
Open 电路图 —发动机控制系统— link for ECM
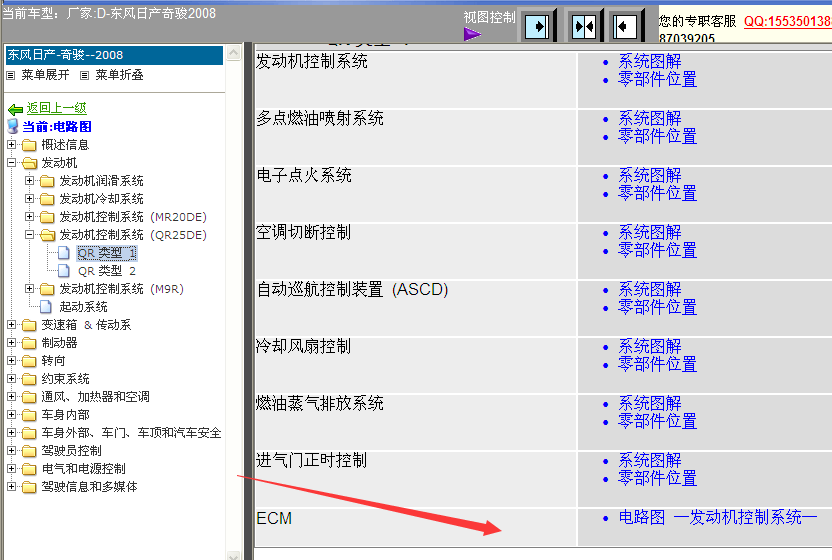click(x=717, y=517)
